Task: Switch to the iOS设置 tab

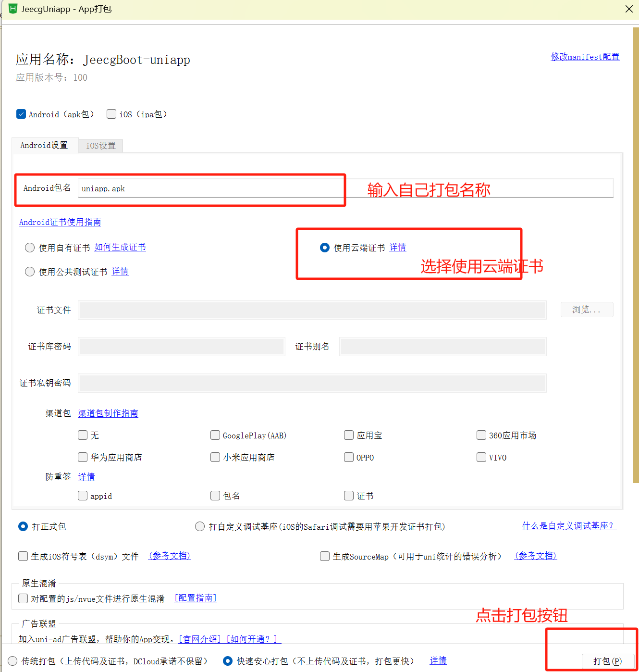Action: pos(101,146)
